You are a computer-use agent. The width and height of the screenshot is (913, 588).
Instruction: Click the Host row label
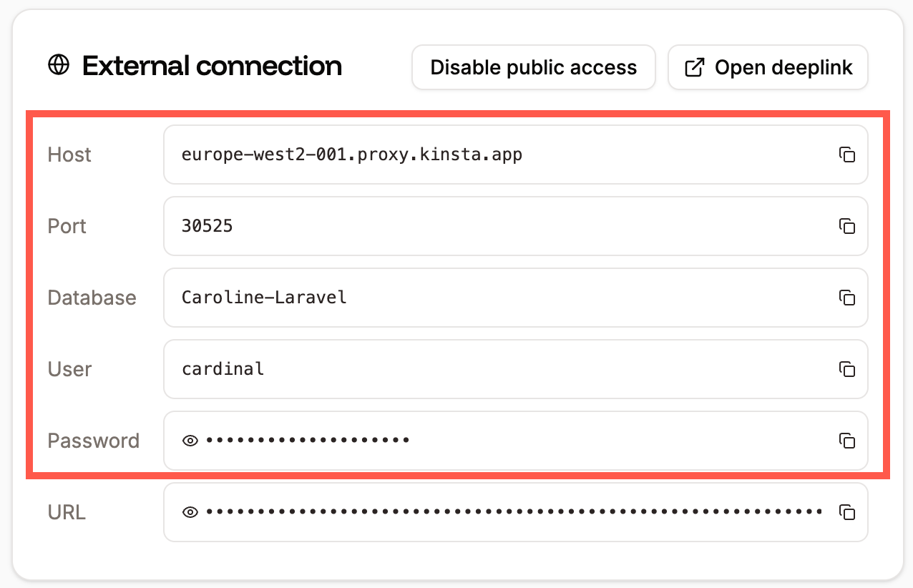[69, 155]
